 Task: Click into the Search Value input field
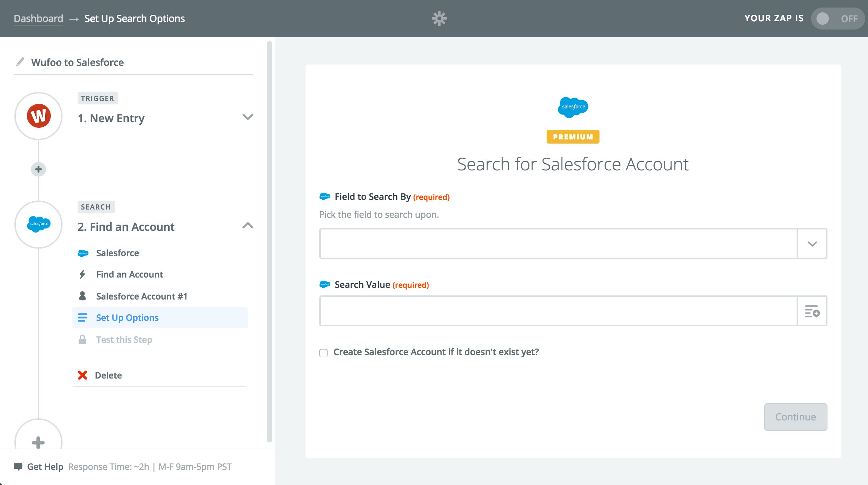point(558,311)
